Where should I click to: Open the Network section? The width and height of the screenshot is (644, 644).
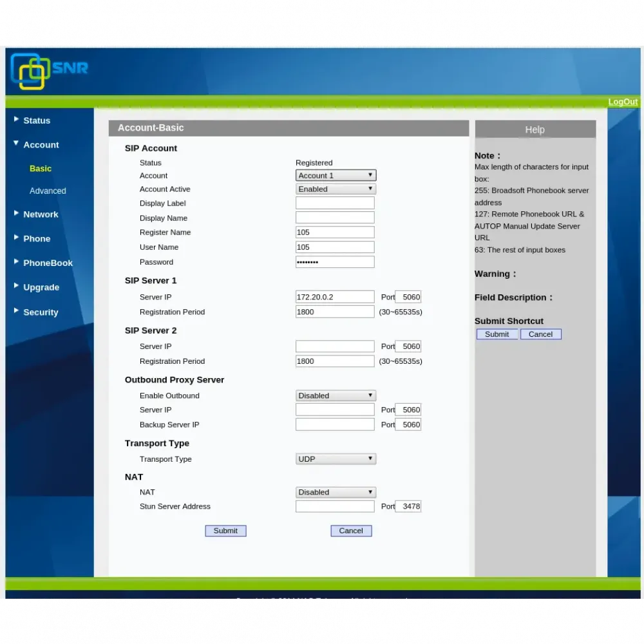pyautogui.click(x=41, y=214)
